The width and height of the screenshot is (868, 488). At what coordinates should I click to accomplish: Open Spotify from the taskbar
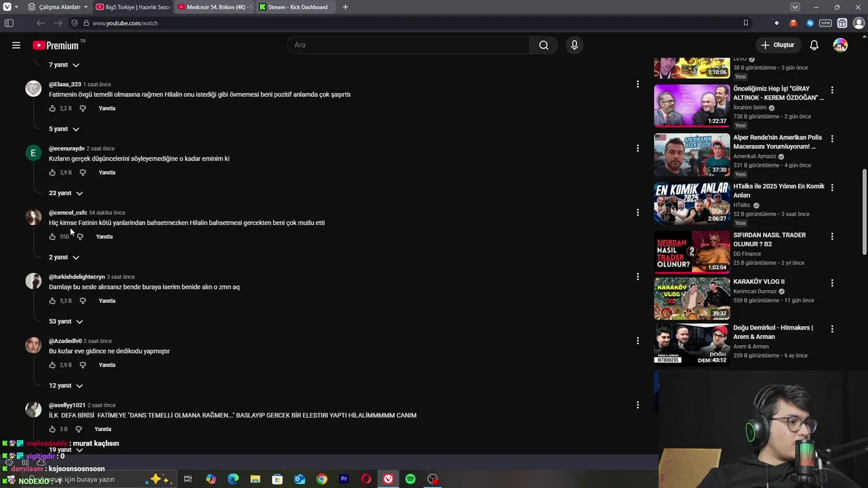coord(410,479)
